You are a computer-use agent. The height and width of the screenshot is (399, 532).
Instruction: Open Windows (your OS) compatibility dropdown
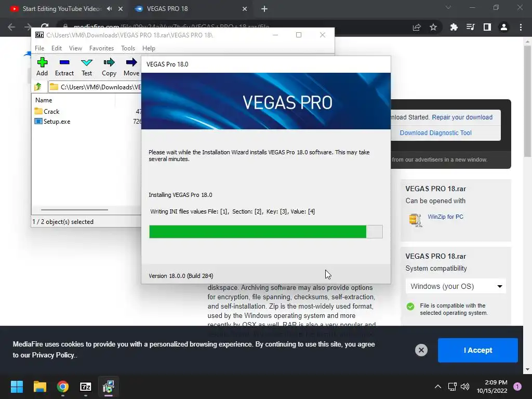point(456,286)
